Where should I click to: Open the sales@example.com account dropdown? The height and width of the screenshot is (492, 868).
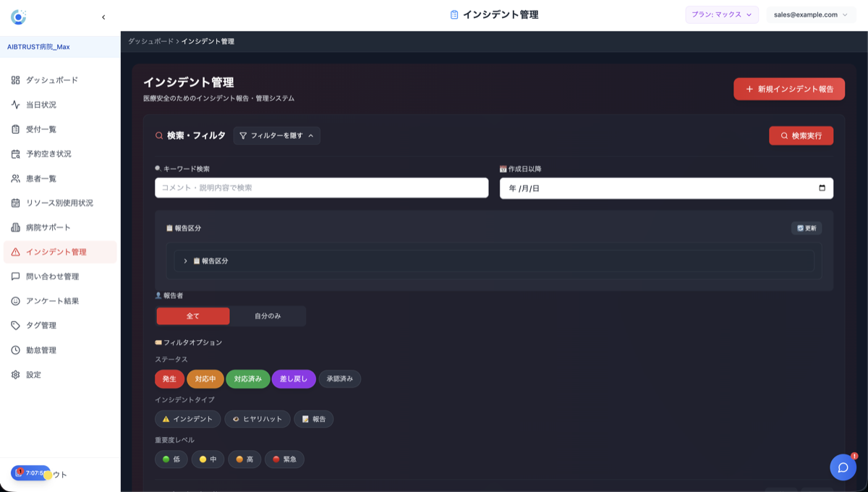(x=811, y=14)
